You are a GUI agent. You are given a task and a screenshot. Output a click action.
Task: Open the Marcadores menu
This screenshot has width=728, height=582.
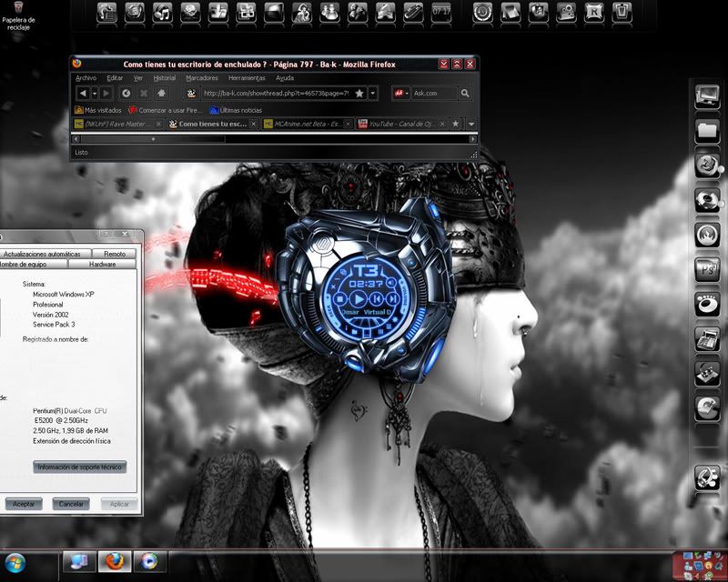201,78
